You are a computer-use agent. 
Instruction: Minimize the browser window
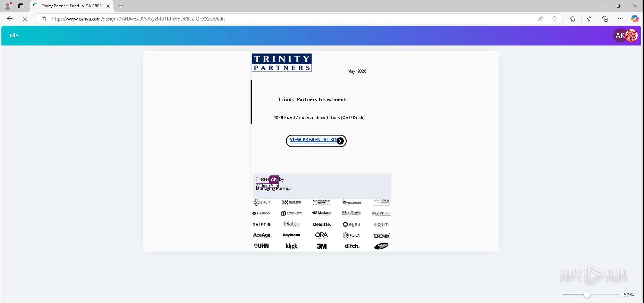tap(603, 6)
